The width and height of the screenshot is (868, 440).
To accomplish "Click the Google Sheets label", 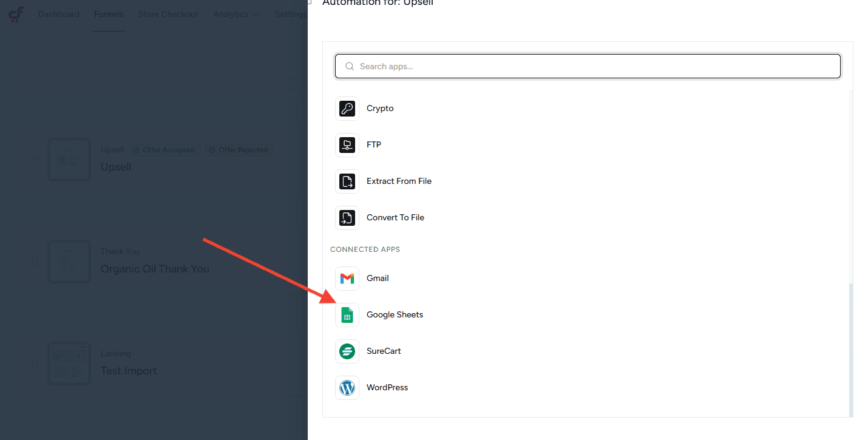I will 395,315.
